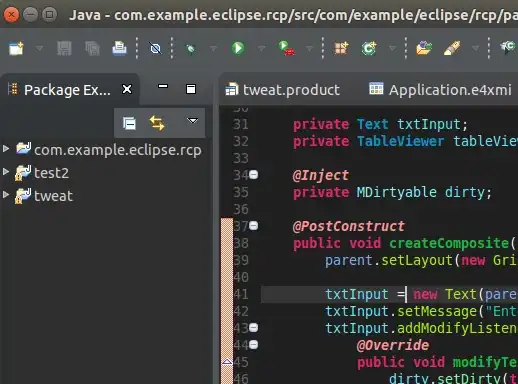Select the tweat project in tree
The width and height of the screenshot is (518, 384).
(x=53, y=196)
